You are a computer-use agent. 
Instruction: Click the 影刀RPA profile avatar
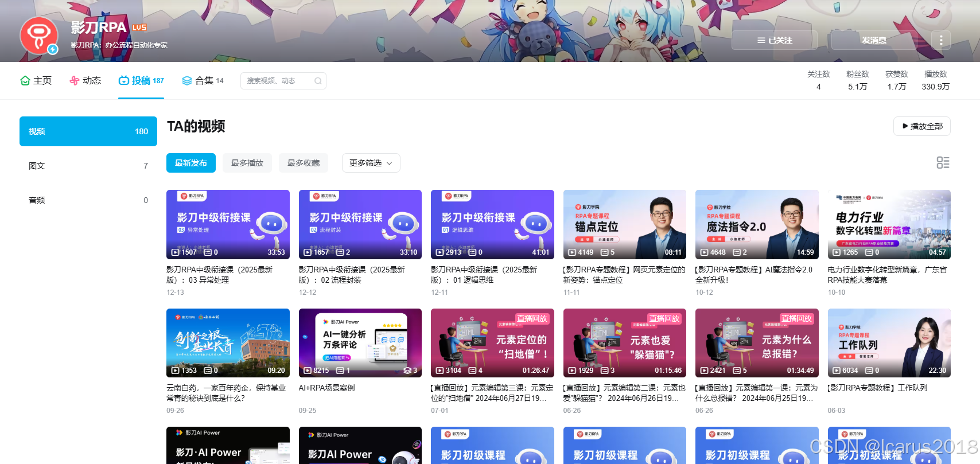click(x=39, y=36)
